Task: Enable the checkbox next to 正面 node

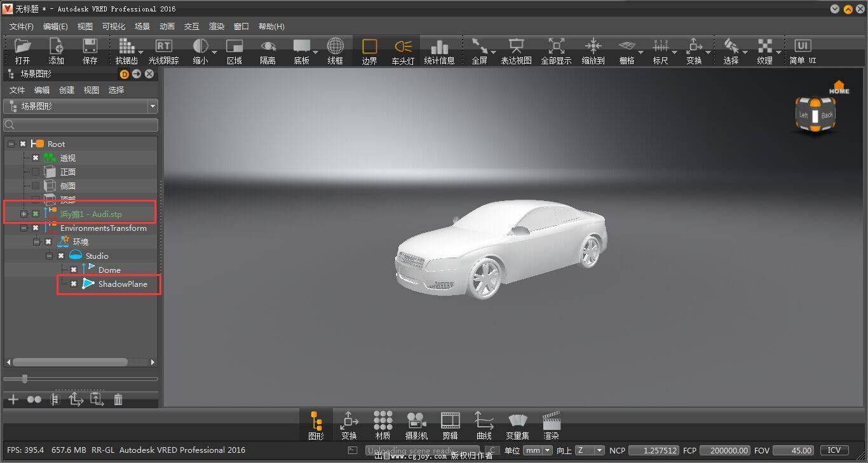Action: coord(36,172)
